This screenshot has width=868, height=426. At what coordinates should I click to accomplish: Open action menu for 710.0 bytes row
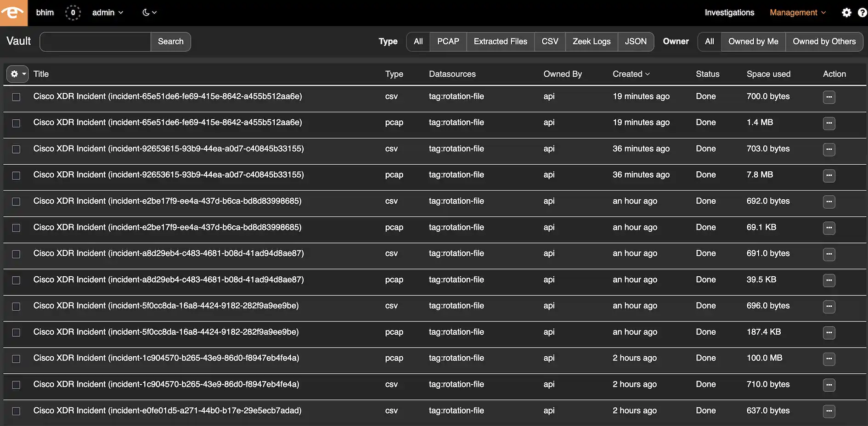coord(829,385)
